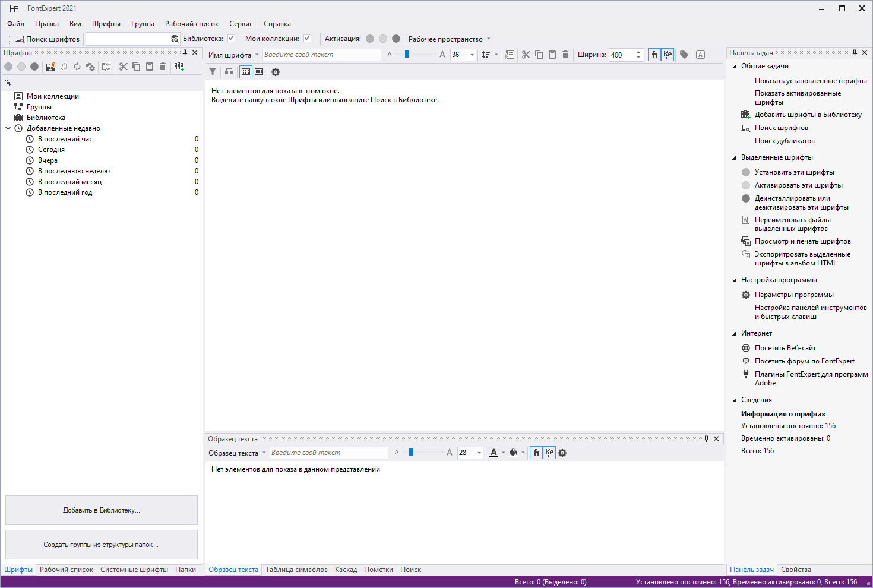The height and width of the screenshot is (588, 873).
Task: Click the user folder icon in Шрифты toolbar
Action: (x=50, y=67)
